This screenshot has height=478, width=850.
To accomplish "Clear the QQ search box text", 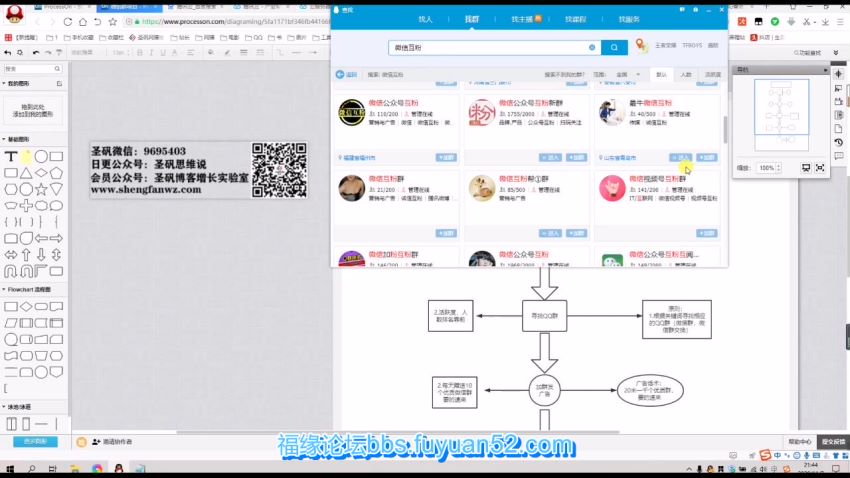I will coord(592,47).
